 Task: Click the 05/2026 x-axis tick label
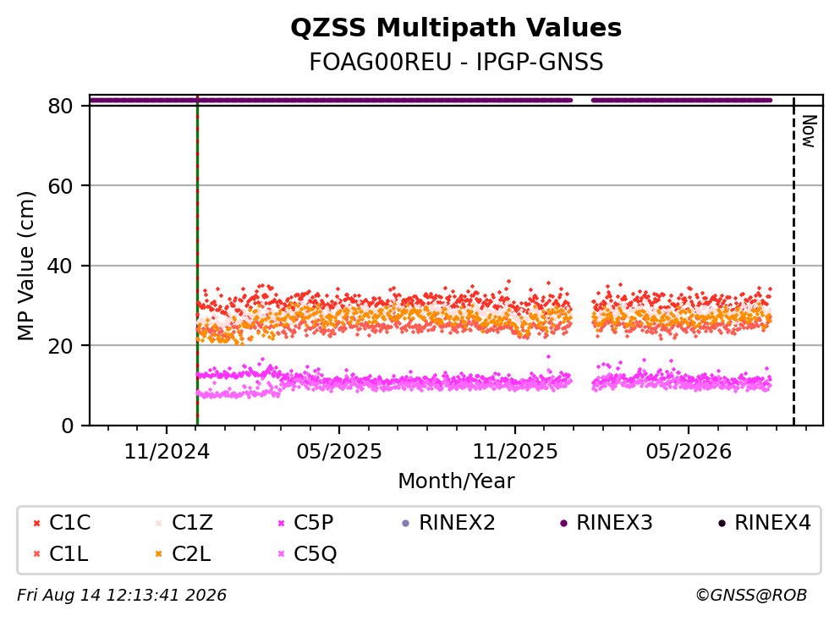(x=689, y=452)
